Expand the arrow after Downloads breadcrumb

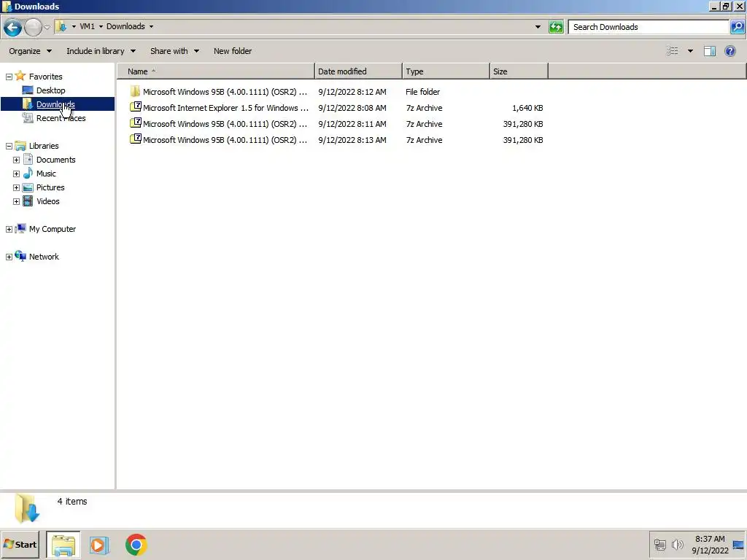click(152, 27)
